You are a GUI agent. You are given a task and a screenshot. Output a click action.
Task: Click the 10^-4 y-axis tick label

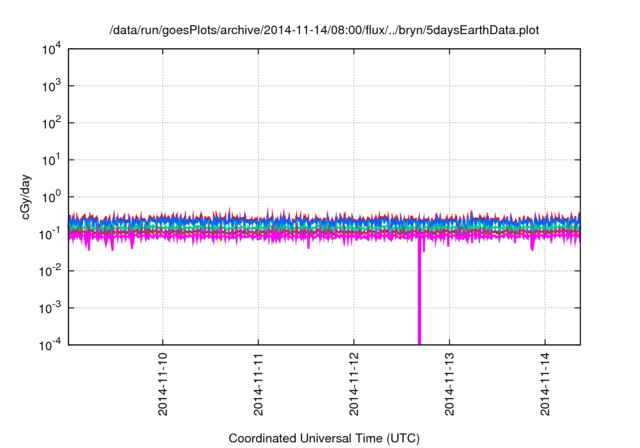[50, 345]
